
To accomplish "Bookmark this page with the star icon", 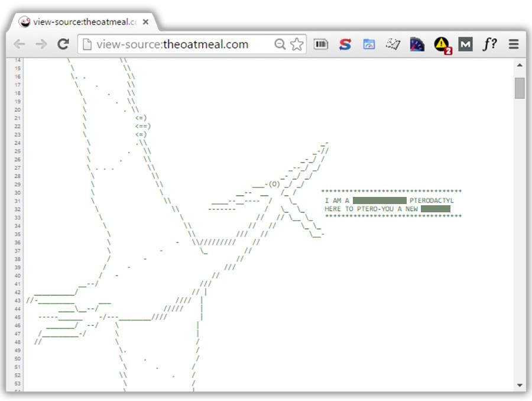I will click(297, 44).
